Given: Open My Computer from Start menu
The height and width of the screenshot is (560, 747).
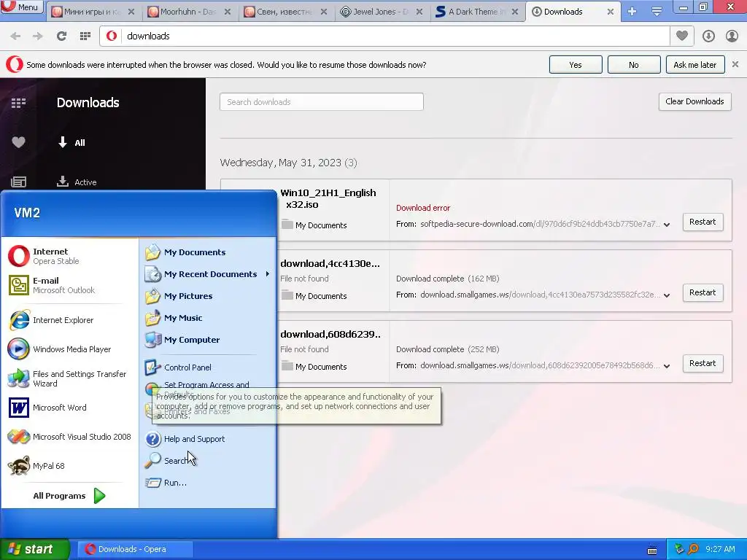Looking at the screenshot, I should click(208, 340).
